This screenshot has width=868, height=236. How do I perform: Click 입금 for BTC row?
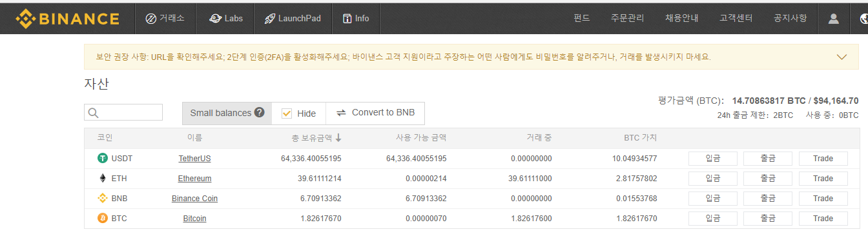(713, 219)
